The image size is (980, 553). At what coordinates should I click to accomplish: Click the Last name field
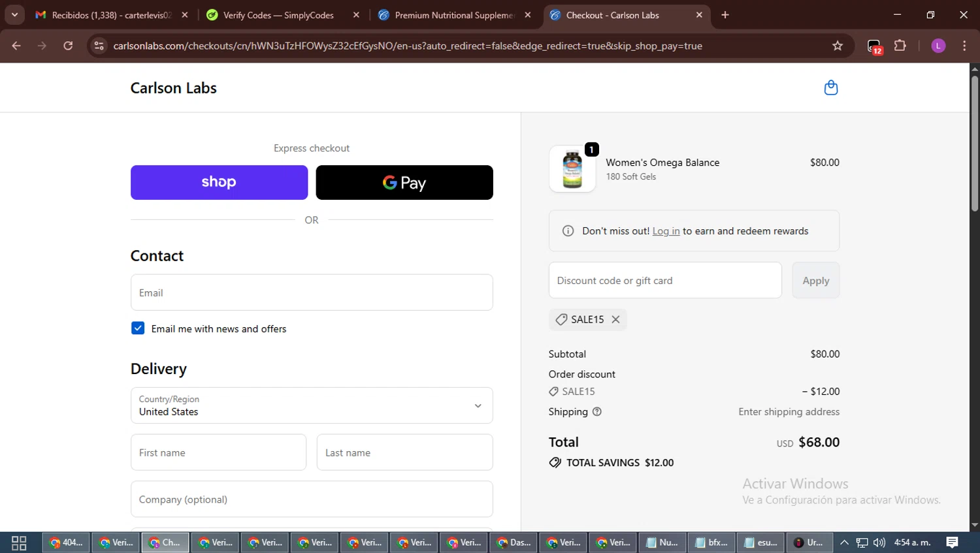[404, 452]
